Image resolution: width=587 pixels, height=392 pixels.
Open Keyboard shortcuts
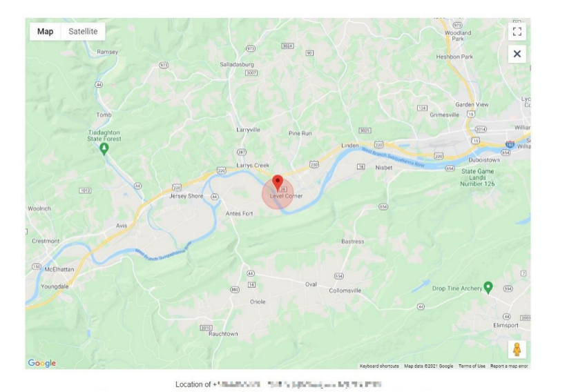379,366
